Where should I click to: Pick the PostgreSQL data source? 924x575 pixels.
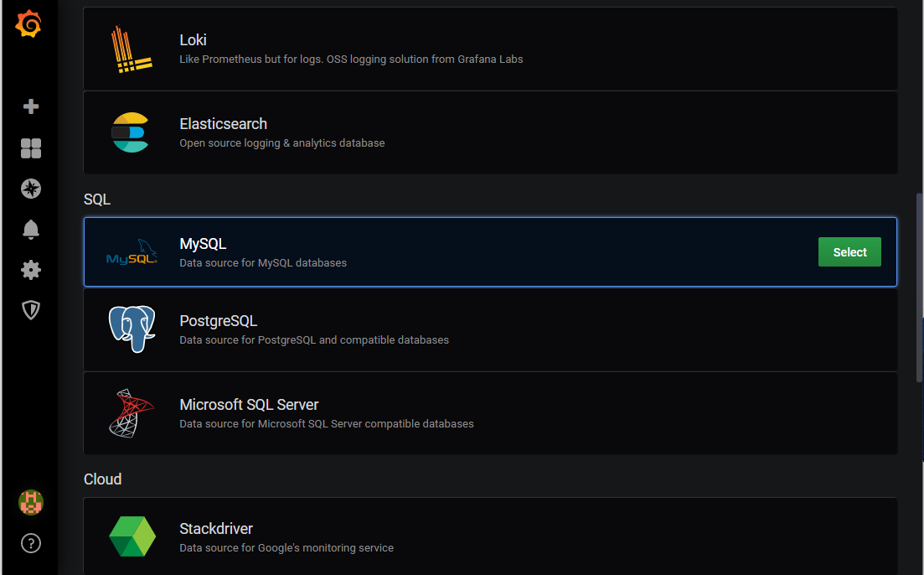[x=490, y=329]
